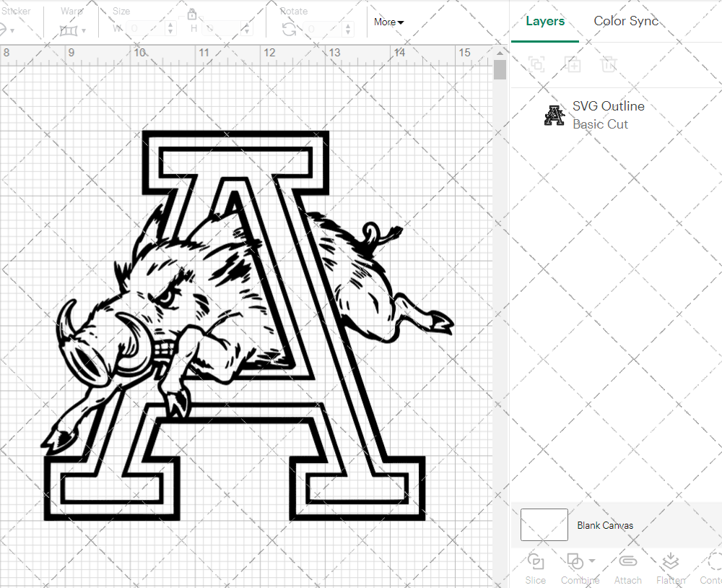Click the Warp tool icon
Viewport: 722px width, 588px height.
pos(69,31)
